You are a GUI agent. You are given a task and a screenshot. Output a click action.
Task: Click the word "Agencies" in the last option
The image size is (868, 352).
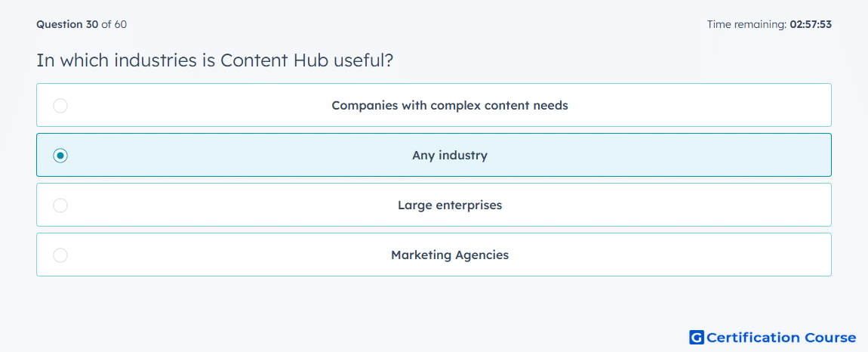[482, 255]
